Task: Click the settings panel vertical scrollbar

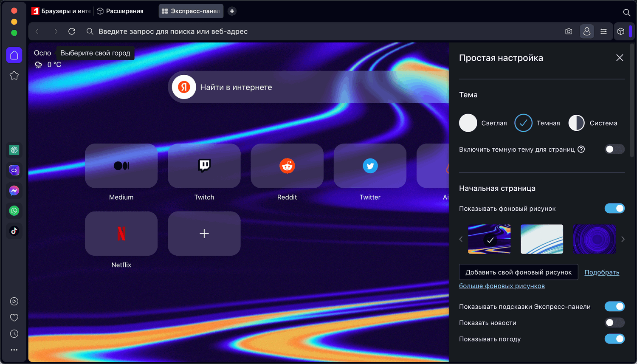Action: (x=633, y=100)
